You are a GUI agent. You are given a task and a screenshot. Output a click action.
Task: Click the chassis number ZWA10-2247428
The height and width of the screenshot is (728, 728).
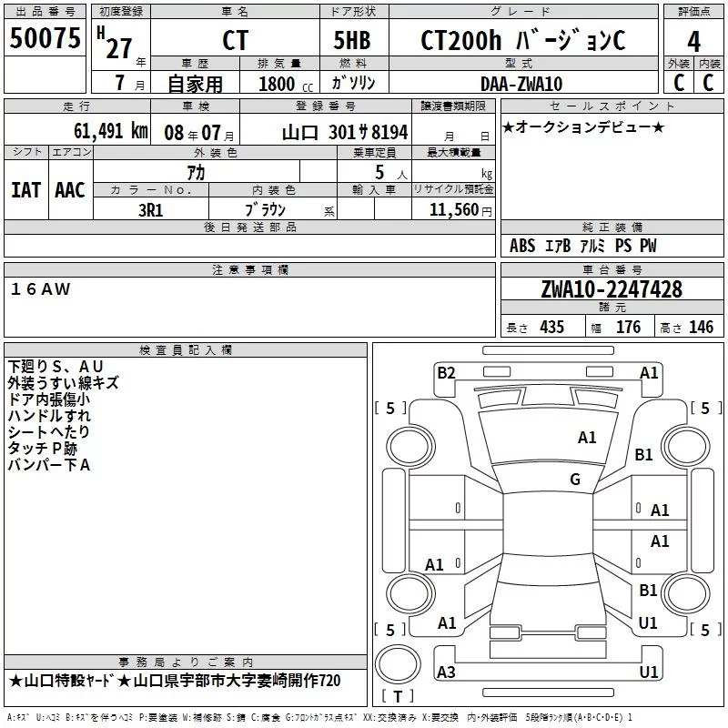[612, 289]
